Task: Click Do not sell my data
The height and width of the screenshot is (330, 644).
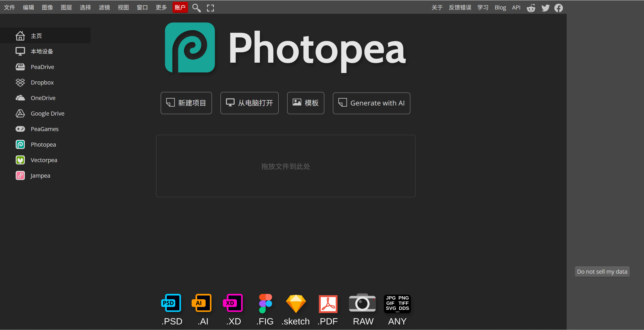Action: [602, 272]
